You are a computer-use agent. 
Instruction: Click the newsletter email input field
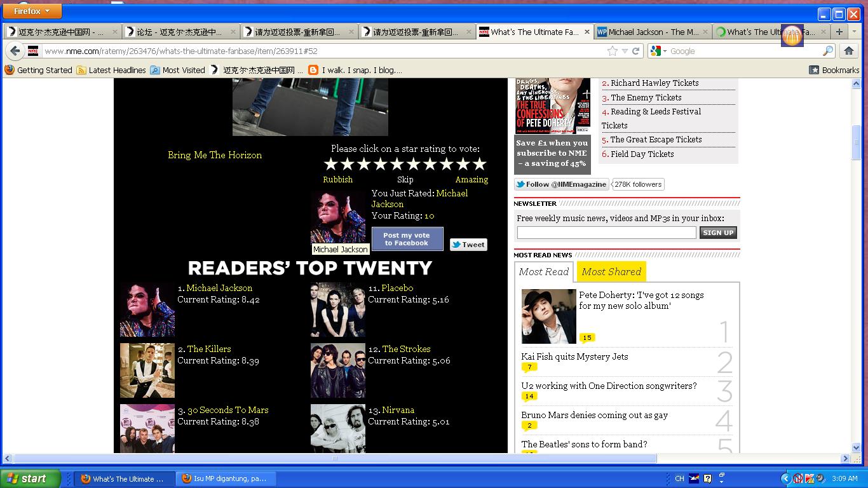(606, 233)
